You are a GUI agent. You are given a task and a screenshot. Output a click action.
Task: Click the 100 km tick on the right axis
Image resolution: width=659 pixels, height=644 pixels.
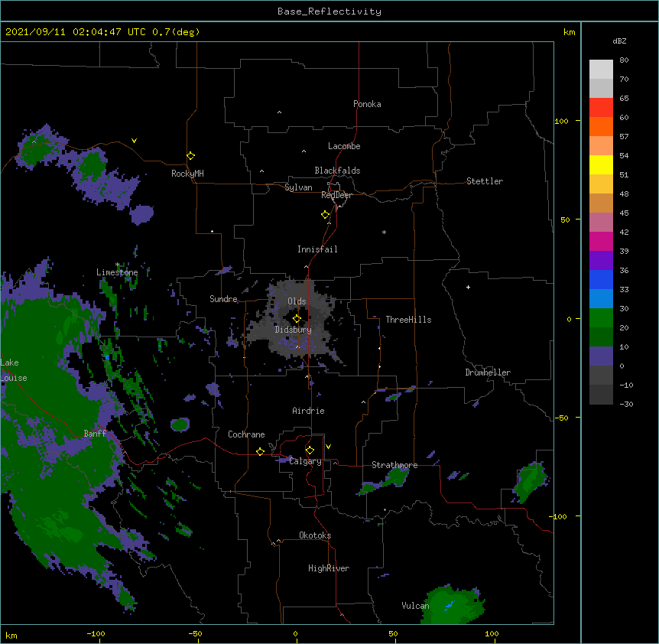pos(561,121)
